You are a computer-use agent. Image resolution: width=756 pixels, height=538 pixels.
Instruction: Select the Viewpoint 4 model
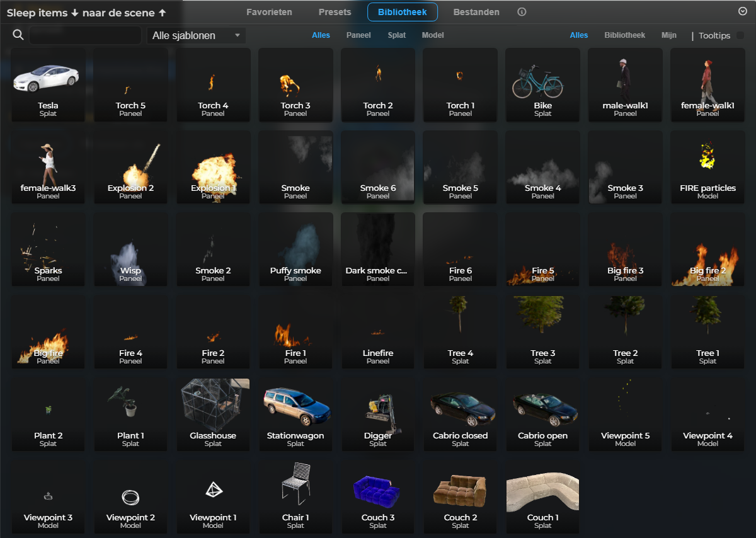coord(707,415)
